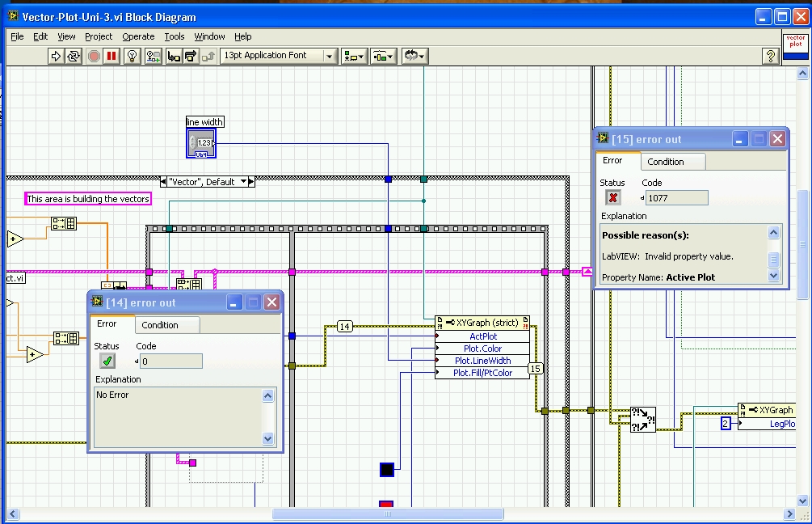The height and width of the screenshot is (524, 812).
Task: Click the Pause execution button
Action: click(111, 56)
